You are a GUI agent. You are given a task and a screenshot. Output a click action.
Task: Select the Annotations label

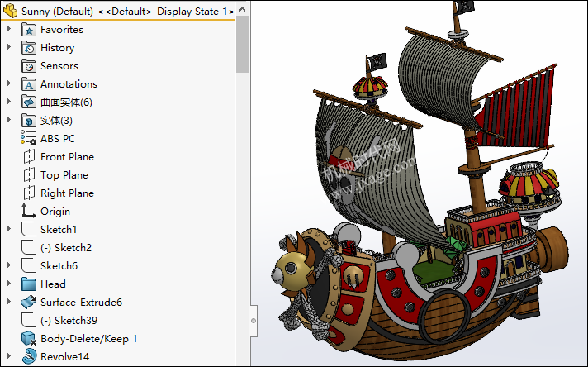point(69,84)
